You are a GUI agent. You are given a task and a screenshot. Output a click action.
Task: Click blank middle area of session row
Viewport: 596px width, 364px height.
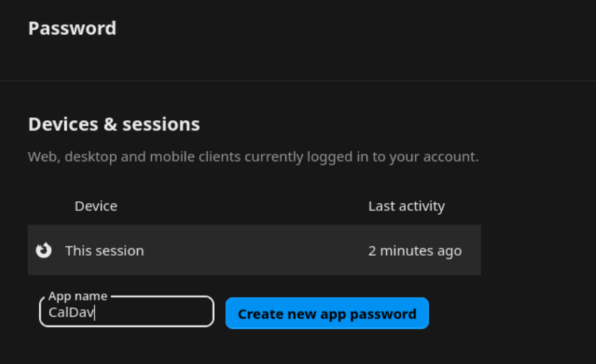tap(259, 250)
